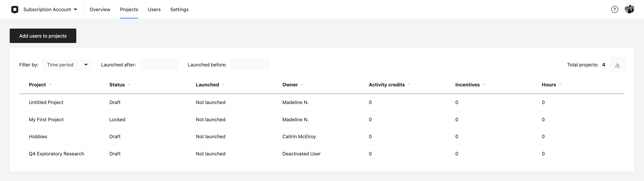Image resolution: width=644 pixels, height=181 pixels.
Task: Click the Deactivated User owner cell
Action: 302,154
